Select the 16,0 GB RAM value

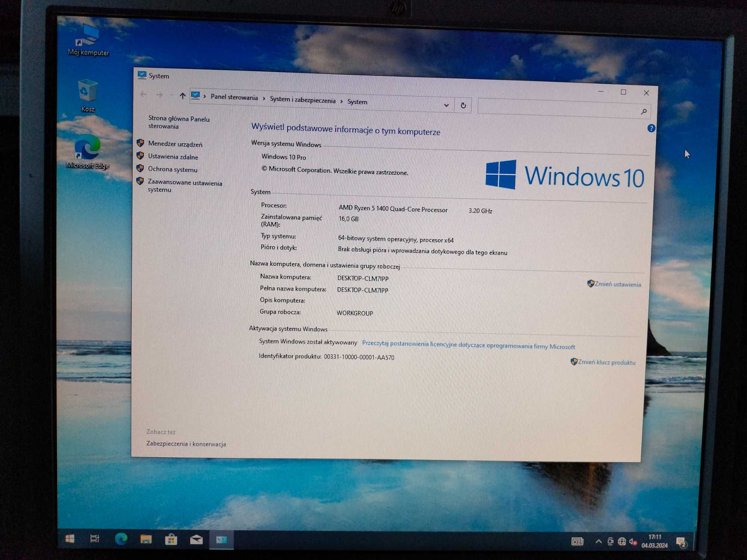pyautogui.click(x=348, y=219)
